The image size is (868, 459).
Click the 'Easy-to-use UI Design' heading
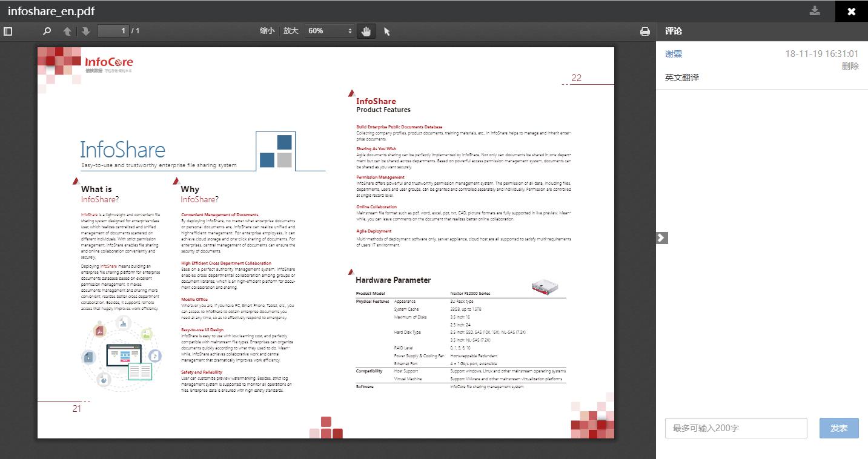202,330
